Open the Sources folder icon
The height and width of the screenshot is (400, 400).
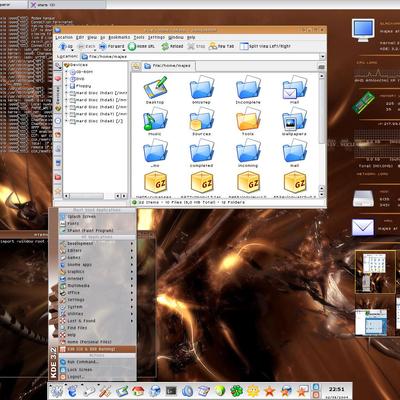point(201,122)
